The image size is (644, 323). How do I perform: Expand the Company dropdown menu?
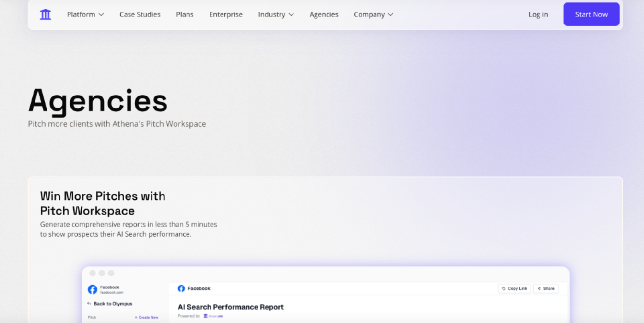point(374,14)
